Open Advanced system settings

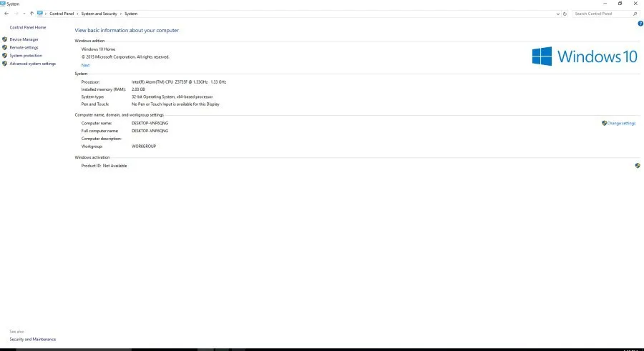click(x=32, y=64)
